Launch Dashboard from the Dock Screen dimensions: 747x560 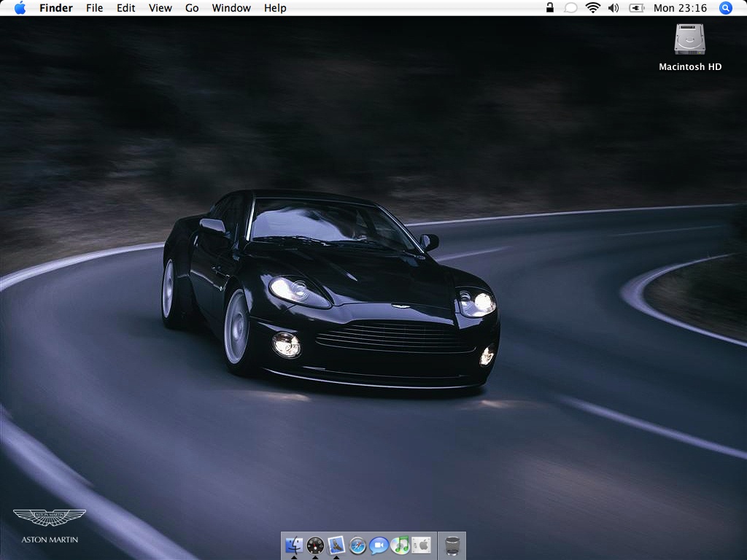pyautogui.click(x=315, y=545)
